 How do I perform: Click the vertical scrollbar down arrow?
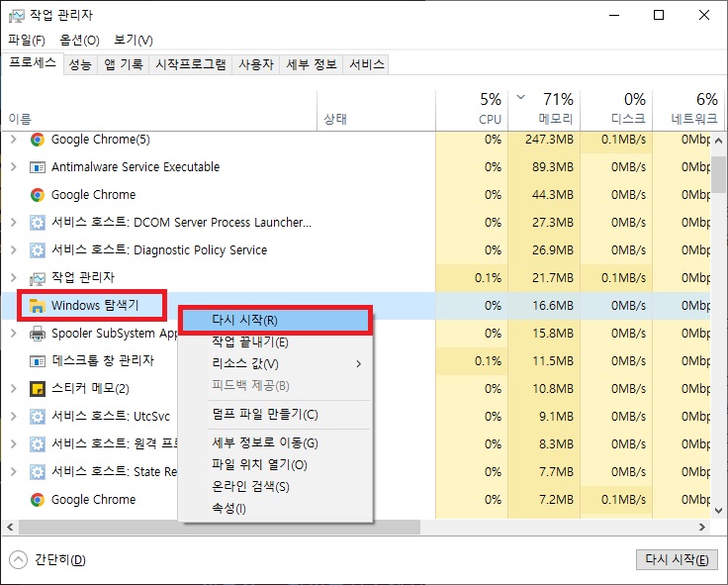719,511
